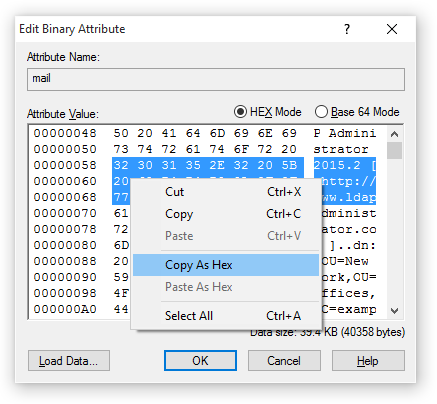The height and width of the screenshot is (404, 437).
Task: Click the ASCII text 'strator'
Action: click(x=341, y=149)
